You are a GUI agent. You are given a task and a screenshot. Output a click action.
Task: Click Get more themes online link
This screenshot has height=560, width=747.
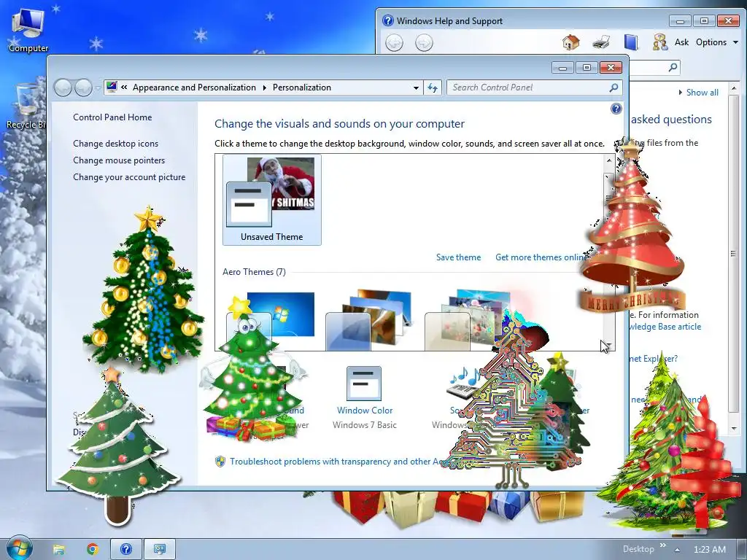[541, 257]
